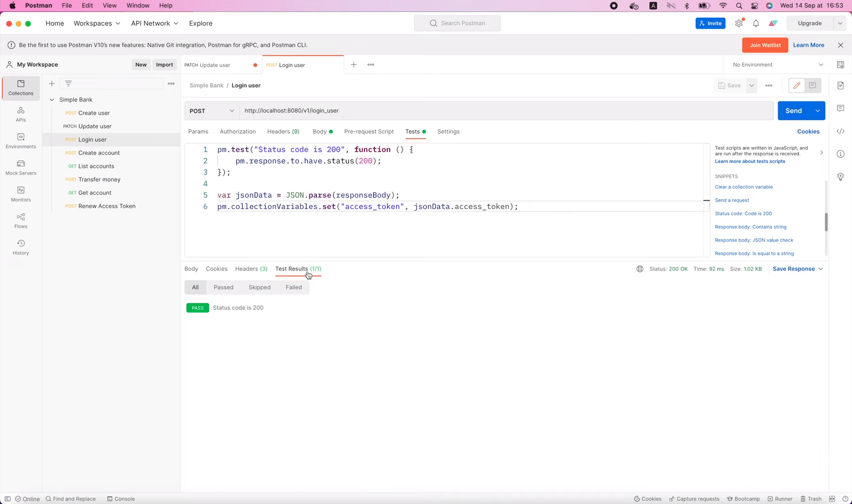The image size is (852, 504).
Task: Open the Monitors sidebar section
Action: (21, 194)
